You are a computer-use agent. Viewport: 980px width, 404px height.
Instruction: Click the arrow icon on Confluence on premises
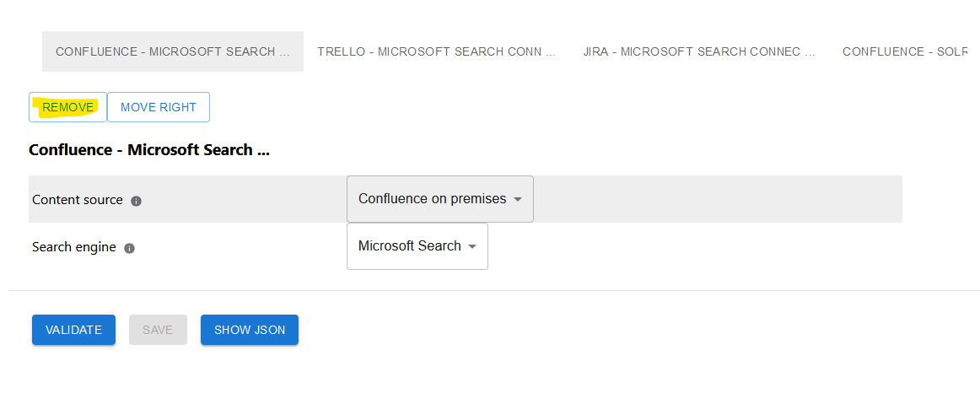518,200
